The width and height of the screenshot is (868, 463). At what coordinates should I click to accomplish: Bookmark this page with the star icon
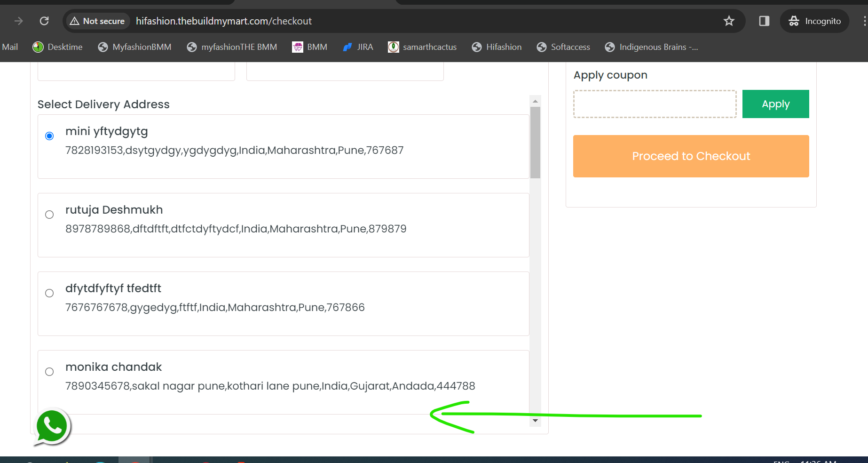coord(729,21)
